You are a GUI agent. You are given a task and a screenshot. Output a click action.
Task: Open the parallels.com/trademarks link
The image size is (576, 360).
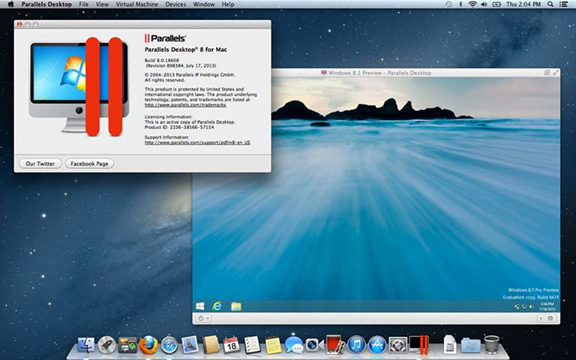coord(185,105)
